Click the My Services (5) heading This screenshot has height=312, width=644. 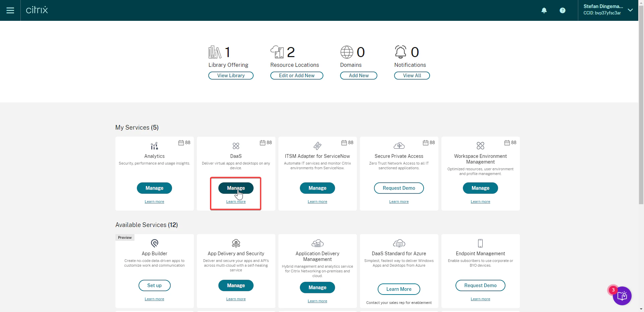(x=137, y=128)
